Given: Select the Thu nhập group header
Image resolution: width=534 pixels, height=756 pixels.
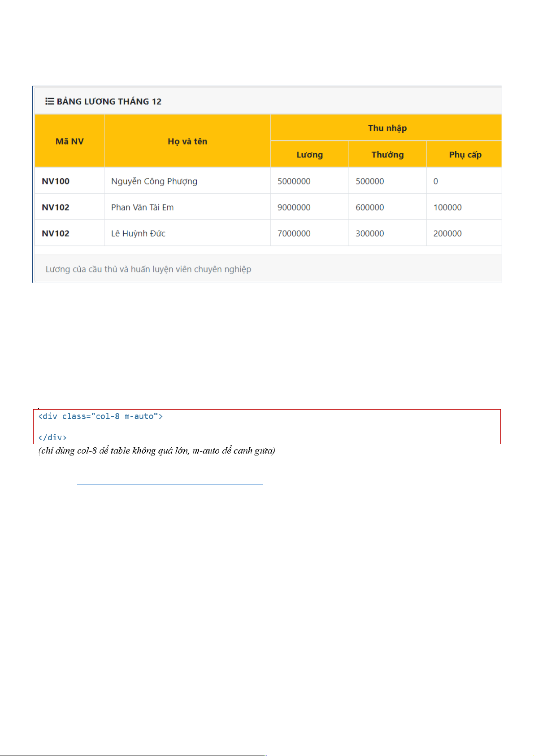Looking at the screenshot, I should coord(387,128).
